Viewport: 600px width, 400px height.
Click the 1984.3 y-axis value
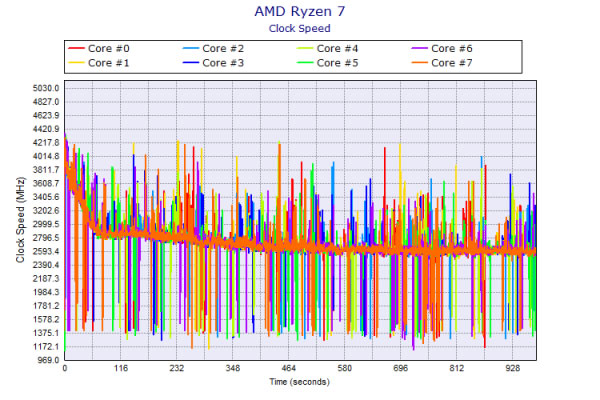[46, 292]
